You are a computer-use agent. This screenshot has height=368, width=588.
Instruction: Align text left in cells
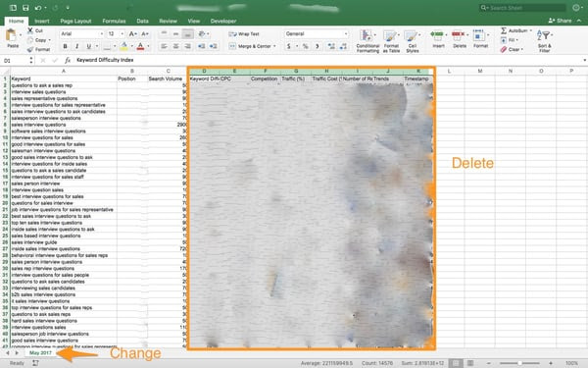coord(164,46)
